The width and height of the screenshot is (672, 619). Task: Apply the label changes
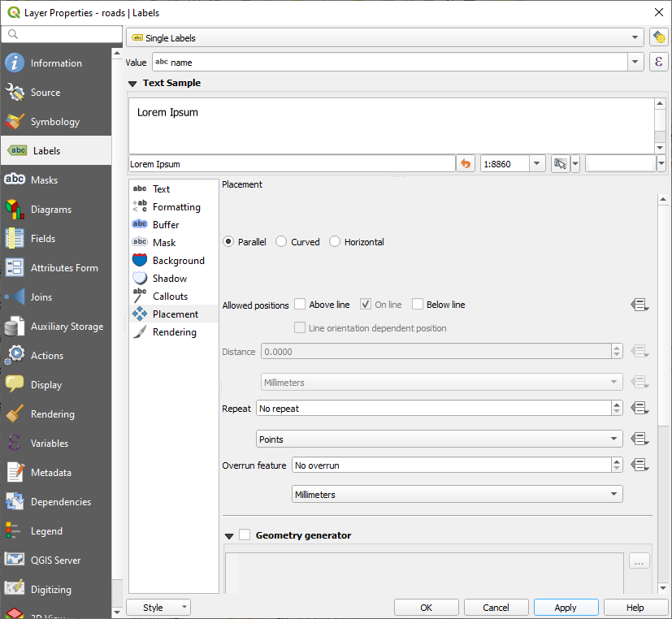click(566, 607)
